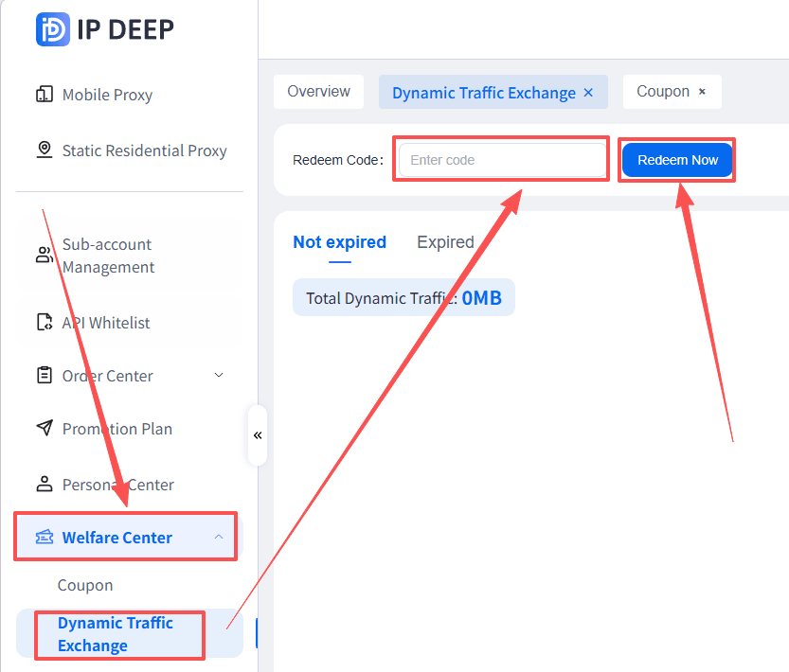Click the Welfare Center ticket icon
Image resolution: width=789 pixels, height=672 pixels.
[45, 538]
